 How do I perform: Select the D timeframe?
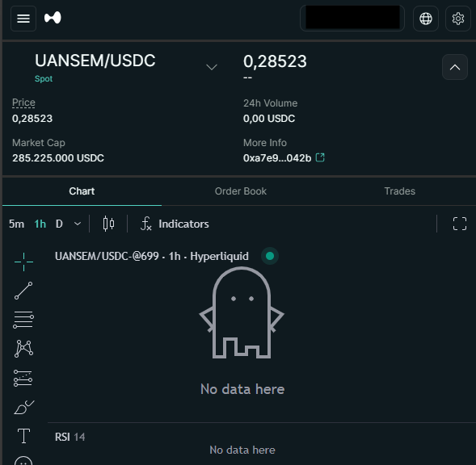[x=59, y=224]
